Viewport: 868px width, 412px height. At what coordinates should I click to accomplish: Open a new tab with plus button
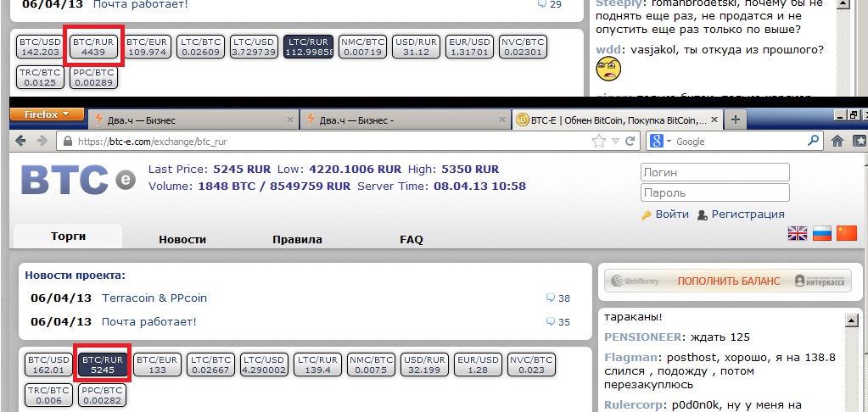pos(735,120)
